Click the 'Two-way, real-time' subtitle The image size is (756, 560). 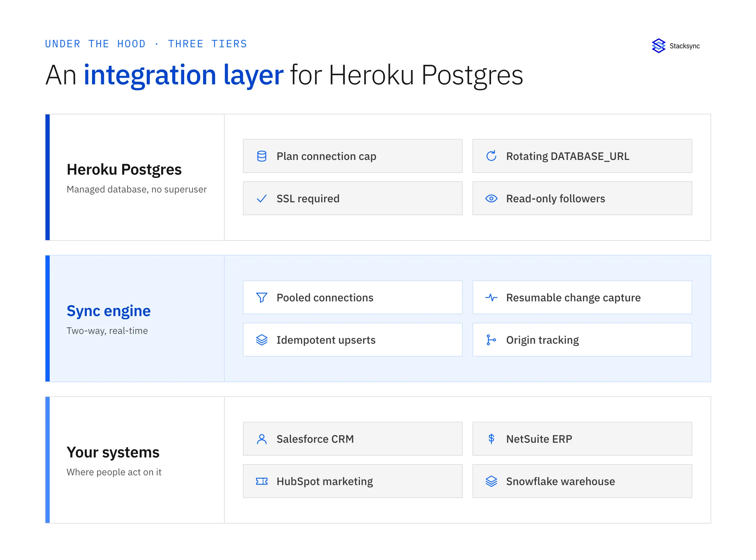pyautogui.click(x=107, y=331)
